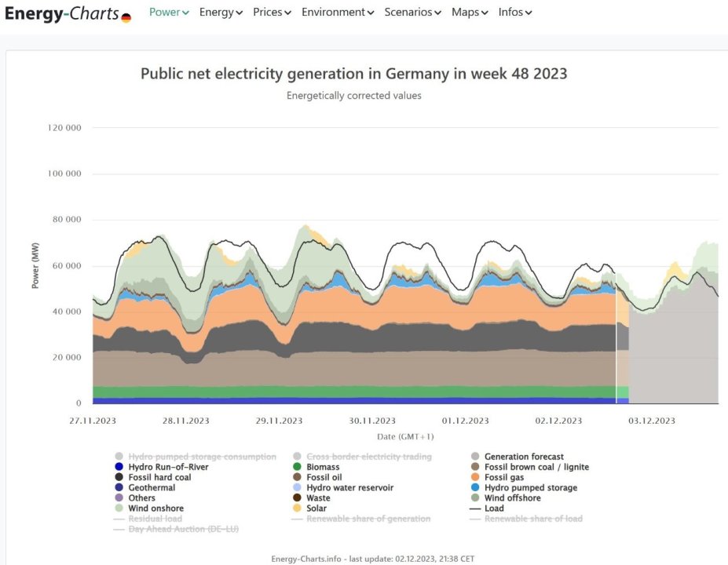This screenshot has height=565, width=728.
Task: Toggle the Wind onshore legend entry
Action: [155, 508]
